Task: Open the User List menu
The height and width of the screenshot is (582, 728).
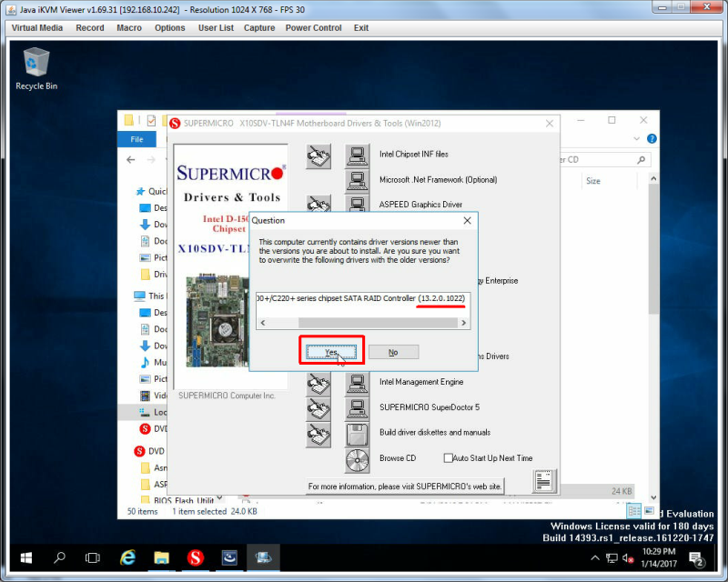Action: [216, 28]
